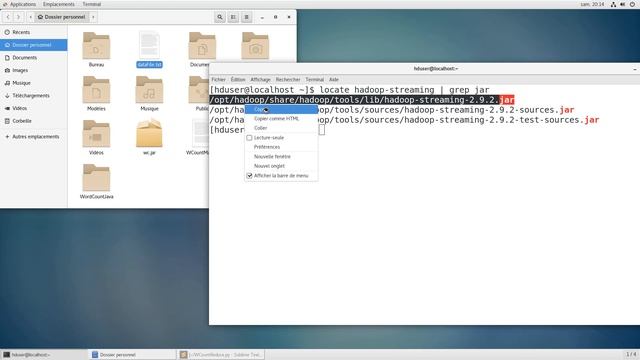Click Autres emplacements in the sidebar
Screen dimensions: 640x360
[x=33, y=137]
